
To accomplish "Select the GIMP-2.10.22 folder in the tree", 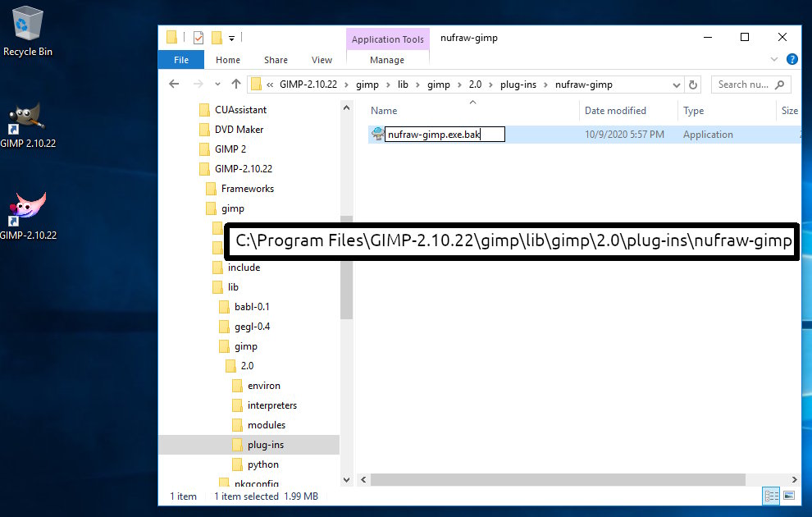I will click(244, 169).
